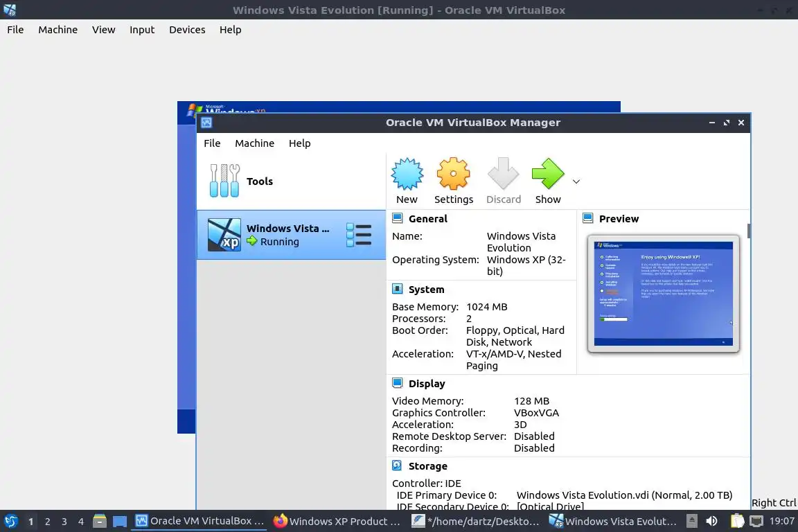Click the Preview section heading
798x532 pixels.
click(x=619, y=219)
